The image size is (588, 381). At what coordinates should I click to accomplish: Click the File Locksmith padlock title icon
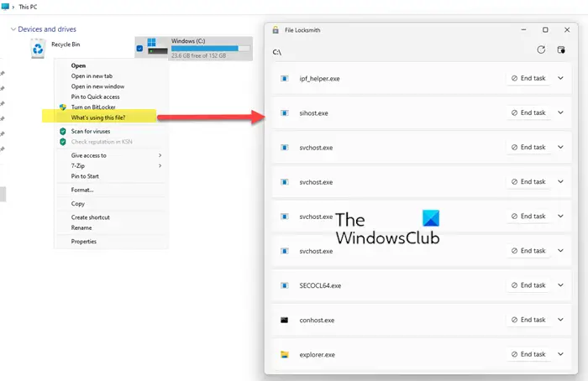pyautogui.click(x=276, y=30)
